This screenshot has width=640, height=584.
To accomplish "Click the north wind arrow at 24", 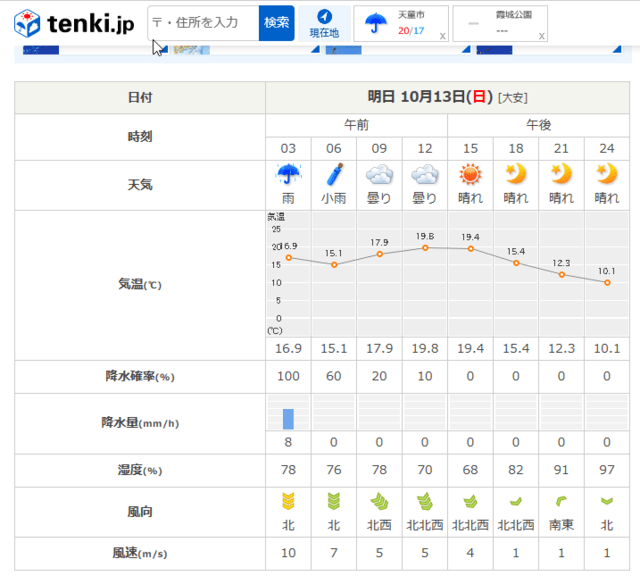I will [x=607, y=501].
